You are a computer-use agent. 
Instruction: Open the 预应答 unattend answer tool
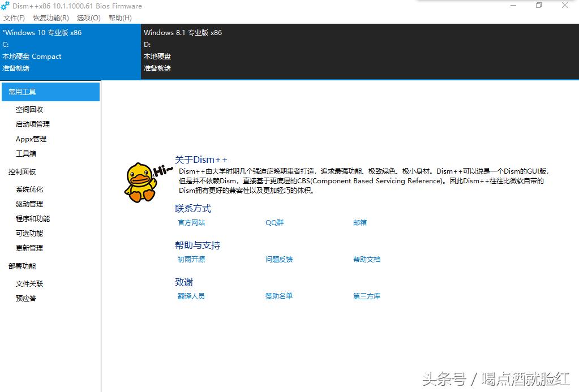point(25,298)
